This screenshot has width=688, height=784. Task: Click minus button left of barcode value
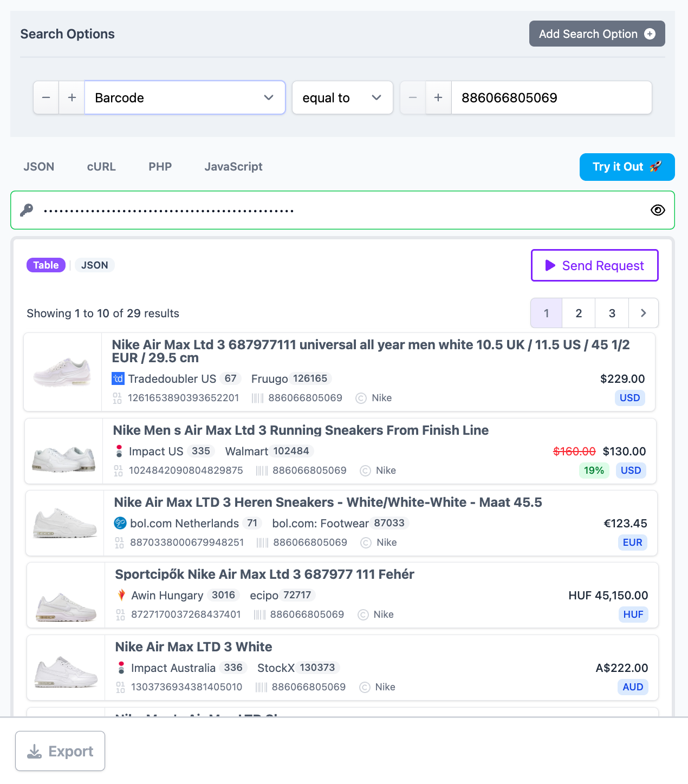(413, 97)
